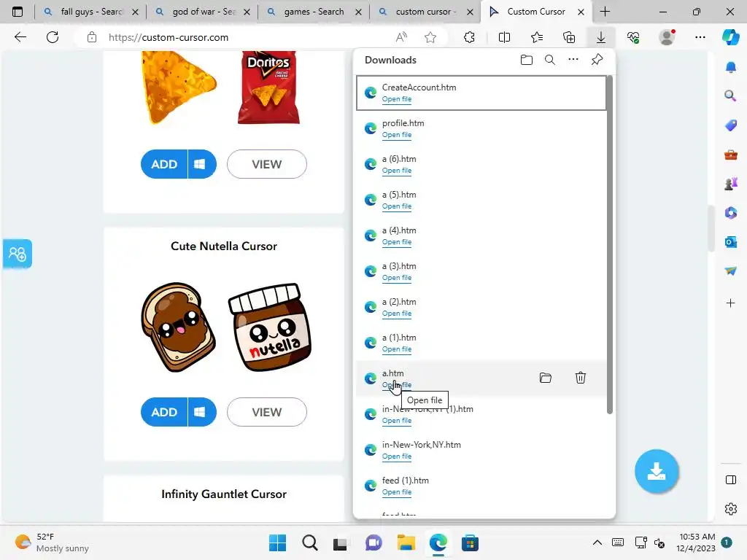Toggle sidebar visibility button
747x560 pixels.
point(731,480)
